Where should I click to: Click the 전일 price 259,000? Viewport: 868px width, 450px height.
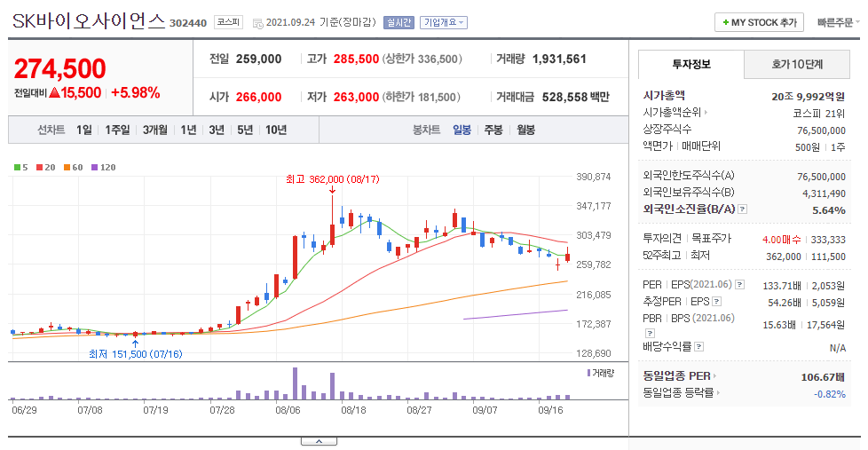258,59
